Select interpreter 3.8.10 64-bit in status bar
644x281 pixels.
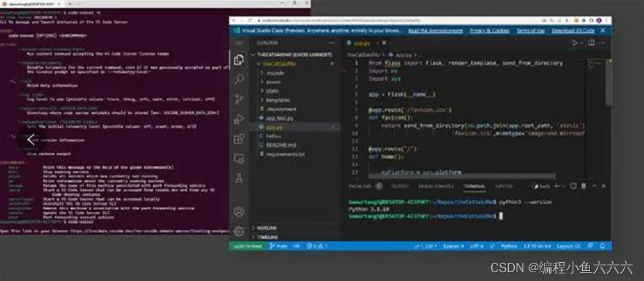click(537, 246)
